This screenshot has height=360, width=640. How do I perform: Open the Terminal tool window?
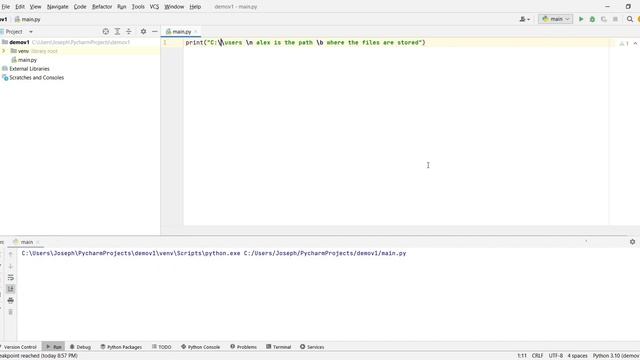[x=278, y=347]
